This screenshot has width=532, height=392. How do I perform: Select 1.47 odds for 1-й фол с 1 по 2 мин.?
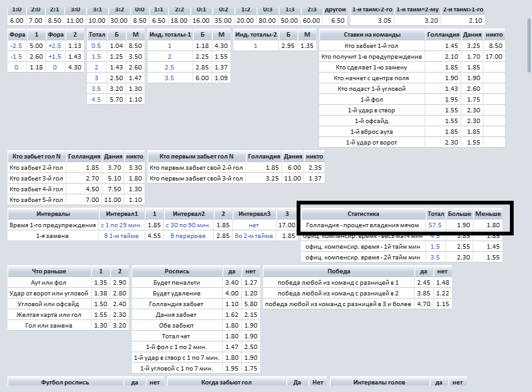(x=232, y=347)
